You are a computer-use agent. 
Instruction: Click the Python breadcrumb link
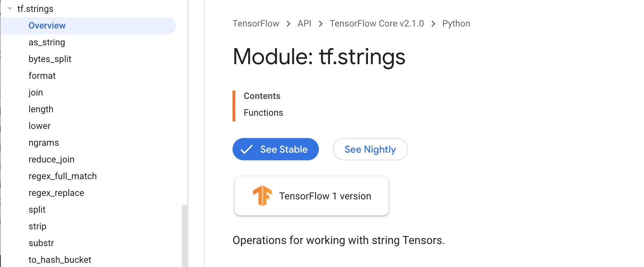tap(456, 23)
